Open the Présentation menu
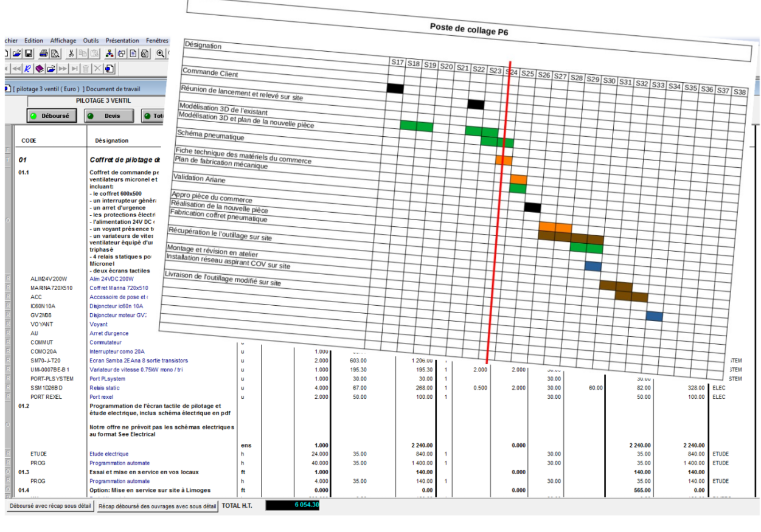 (x=122, y=41)
